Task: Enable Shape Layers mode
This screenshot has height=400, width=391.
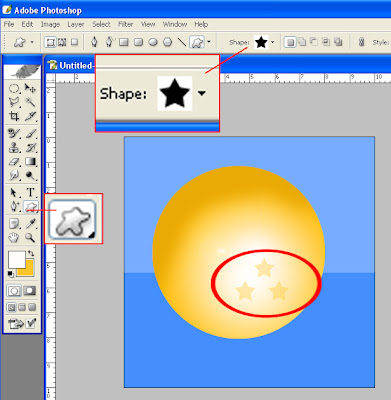Action: [x=50, y=42]
